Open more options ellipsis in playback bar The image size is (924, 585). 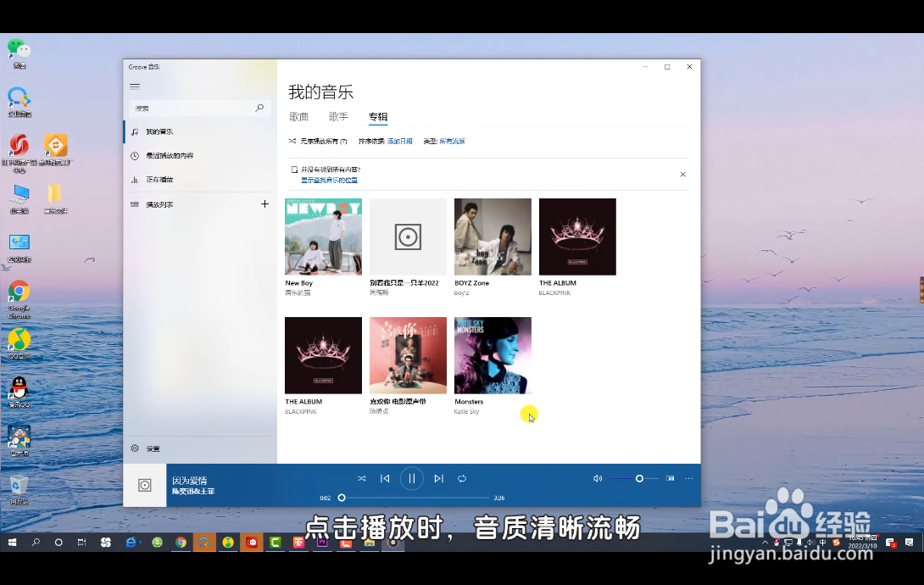(689, 478)
